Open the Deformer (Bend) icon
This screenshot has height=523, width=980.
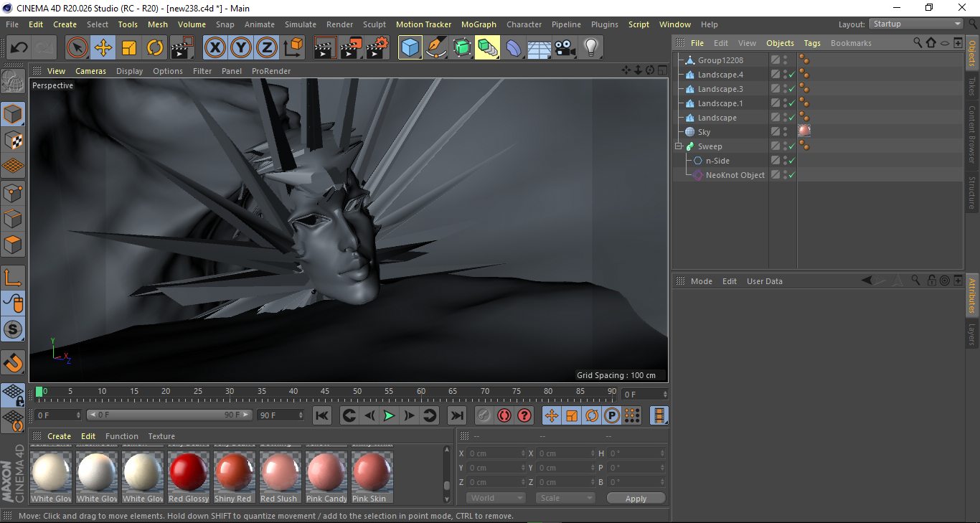[514, 48]
